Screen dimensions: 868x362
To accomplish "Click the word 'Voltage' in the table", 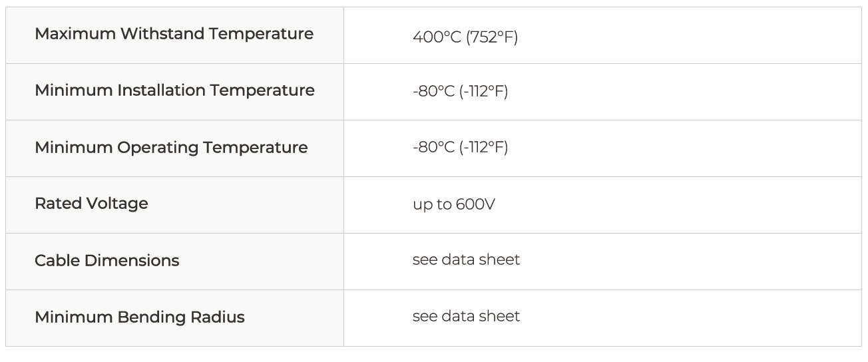I will point(117,204).
